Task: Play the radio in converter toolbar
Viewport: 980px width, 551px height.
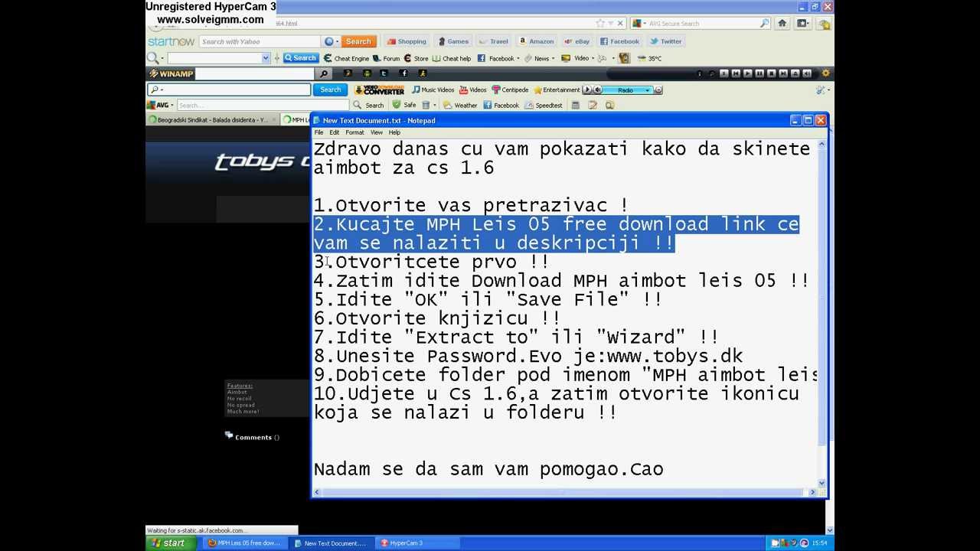Action: click(x=587, y=90)
